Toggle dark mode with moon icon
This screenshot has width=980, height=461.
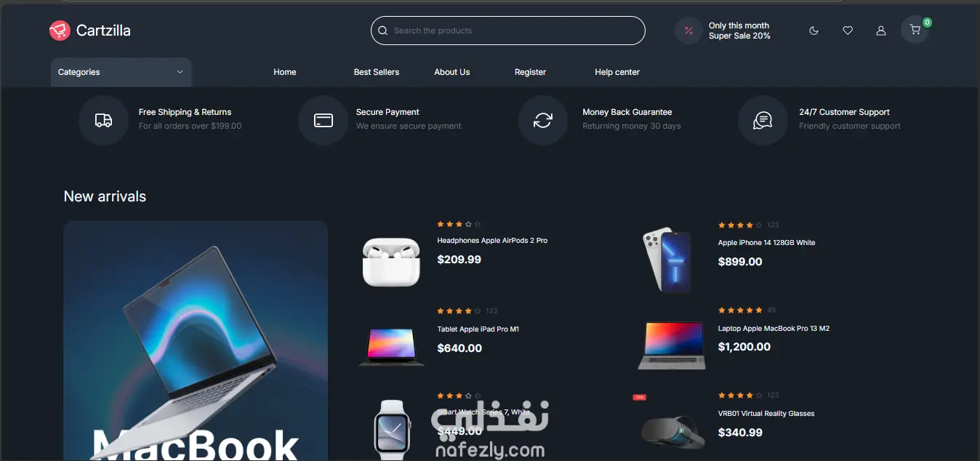point(814,31)
